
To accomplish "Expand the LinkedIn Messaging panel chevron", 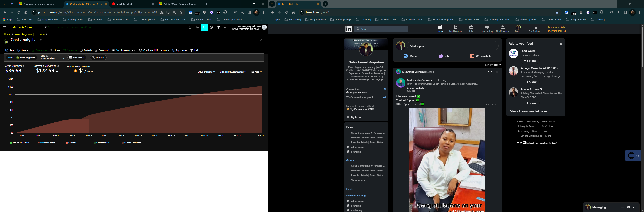I will (635, 207).
